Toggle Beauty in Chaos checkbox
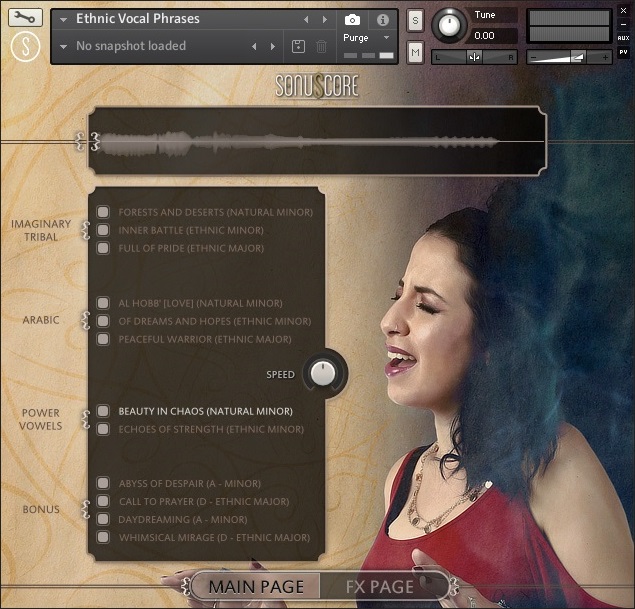 (103, 411)
